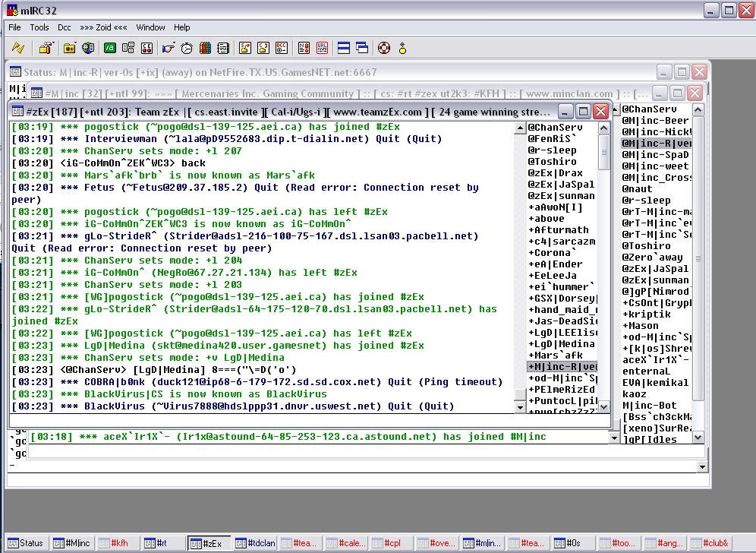Open the mIRC Options toolbar icon
The image size is (756, 553).
point(46,48)
